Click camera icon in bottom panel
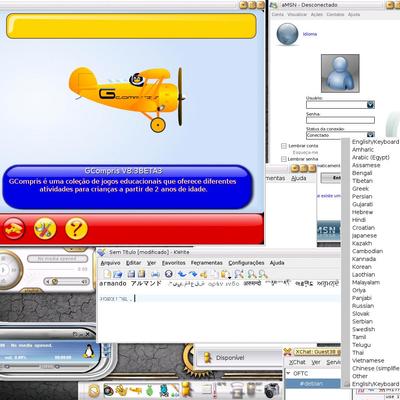 coord(272,390)
